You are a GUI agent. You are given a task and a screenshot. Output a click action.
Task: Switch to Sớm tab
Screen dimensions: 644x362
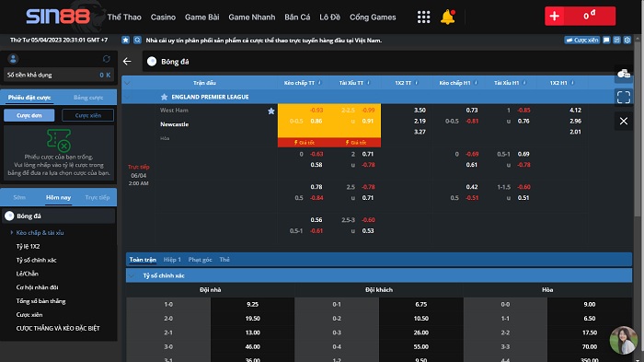pos(19,197)
